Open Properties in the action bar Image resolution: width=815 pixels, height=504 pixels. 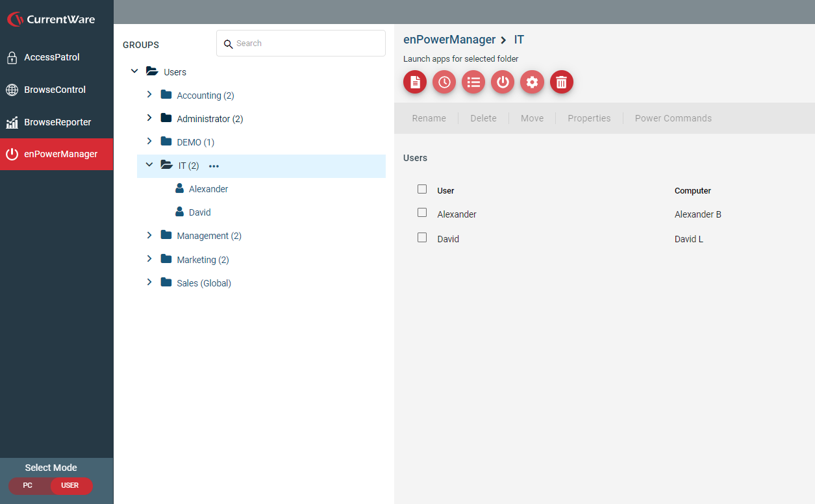pyautogui.click(x=589, y=118)
